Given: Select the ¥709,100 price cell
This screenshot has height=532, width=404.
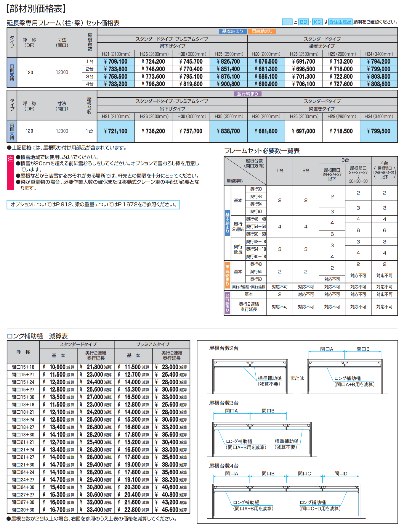Looking at the screenshot, I should [x=116, y=62].
